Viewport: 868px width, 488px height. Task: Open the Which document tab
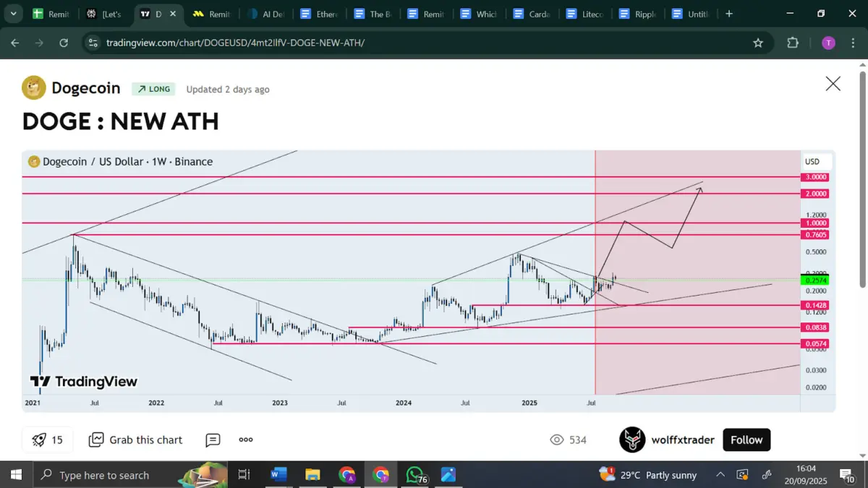click(479, 14)
